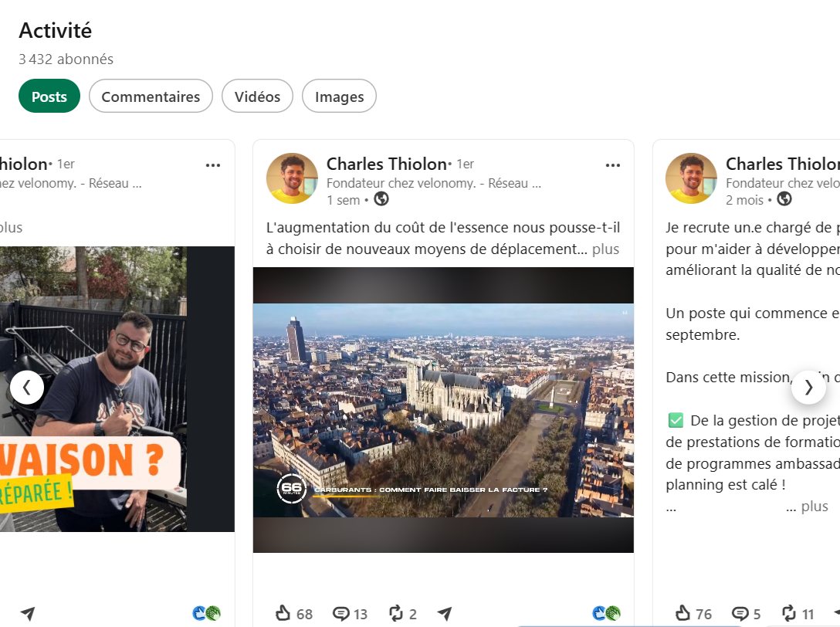Click the 2 mois timestamp
Screen dimensions: 840x627
pyautogui.click(x=744, y=200)
